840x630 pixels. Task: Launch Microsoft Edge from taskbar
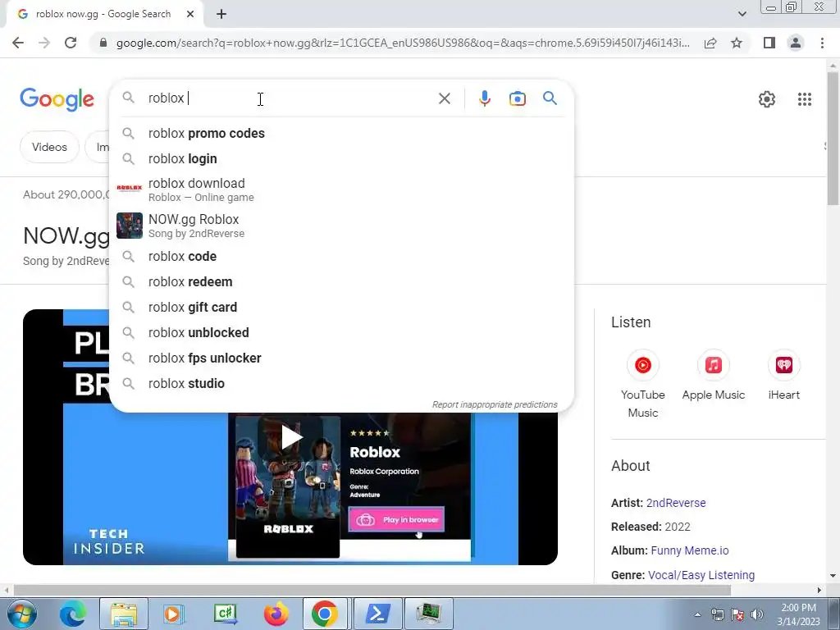(x=73, y=614)
